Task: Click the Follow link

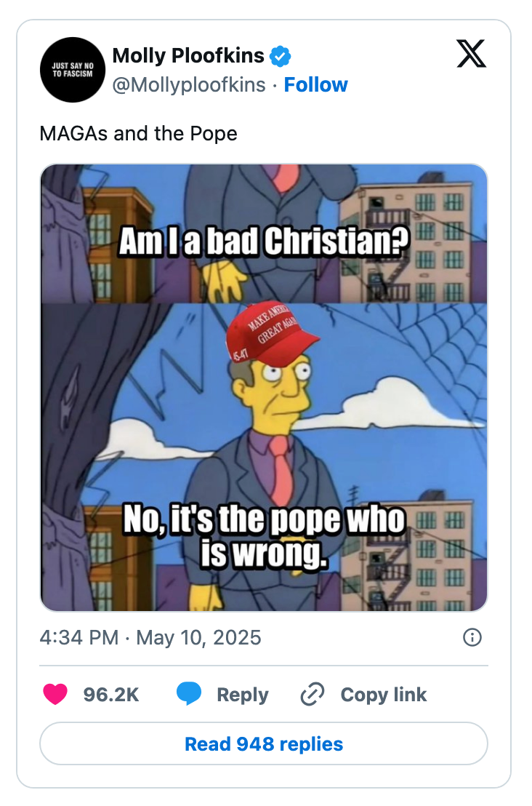Action: tap(316, 84)
